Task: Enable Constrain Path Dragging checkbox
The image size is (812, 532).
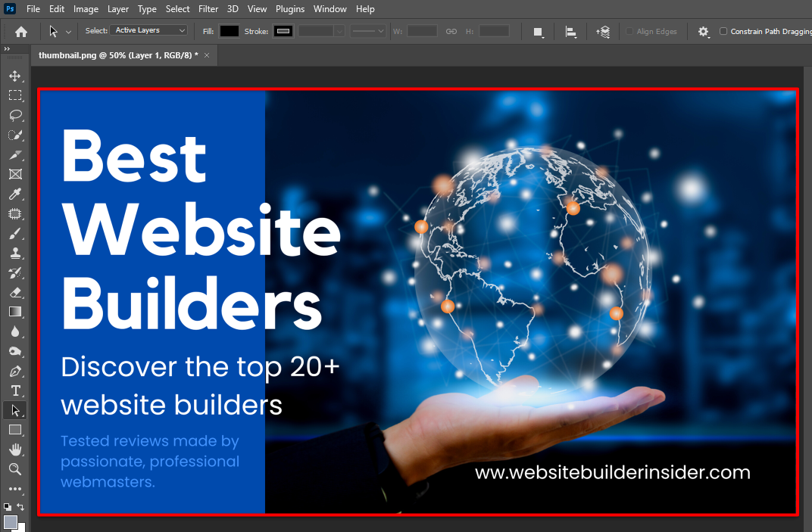Action: point(723,31)
